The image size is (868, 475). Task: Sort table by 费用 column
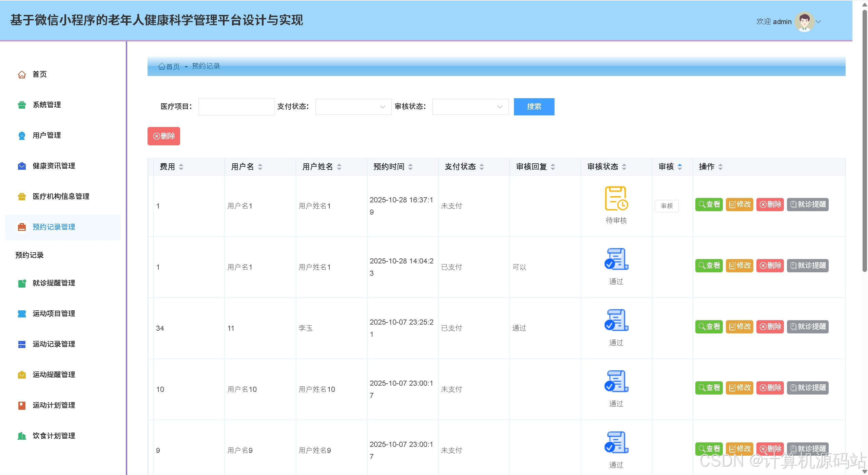181,167
